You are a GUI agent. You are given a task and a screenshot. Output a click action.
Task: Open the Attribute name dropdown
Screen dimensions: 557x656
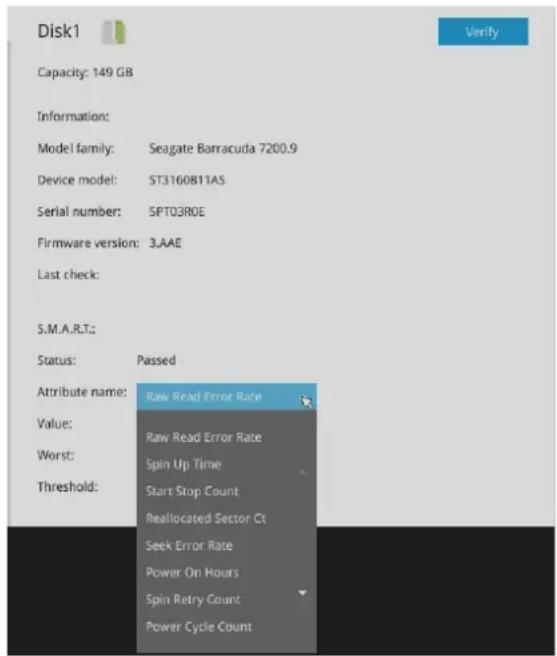pyautogui.click(x=226, y=396)
